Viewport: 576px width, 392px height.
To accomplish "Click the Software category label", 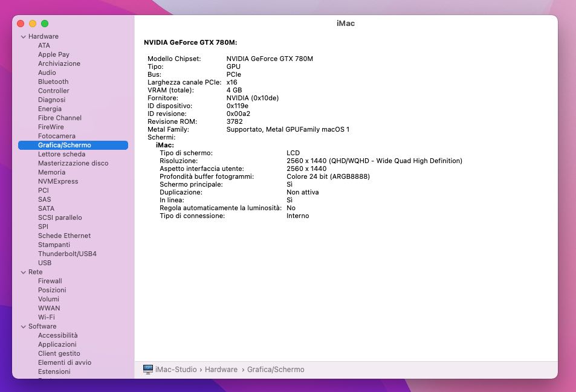I will (x=42, y=326).
